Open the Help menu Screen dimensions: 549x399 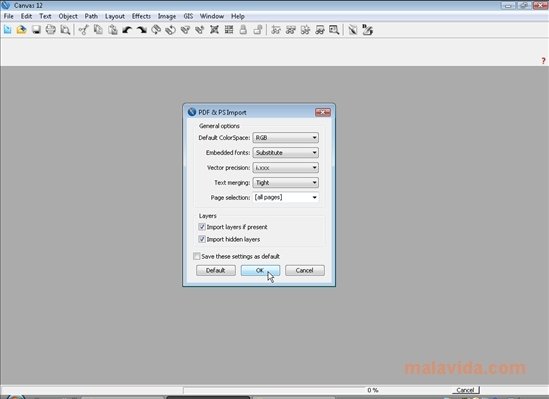(x=238, y=16)
